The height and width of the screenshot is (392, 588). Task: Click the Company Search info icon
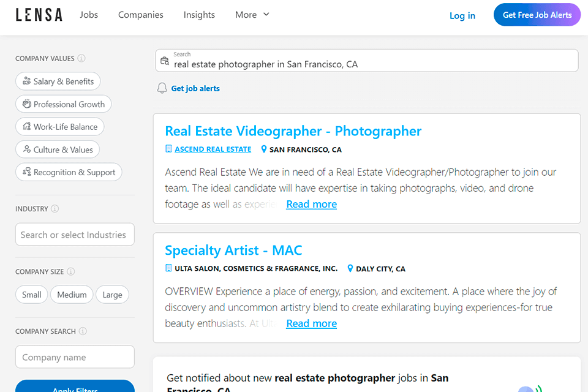83,331
